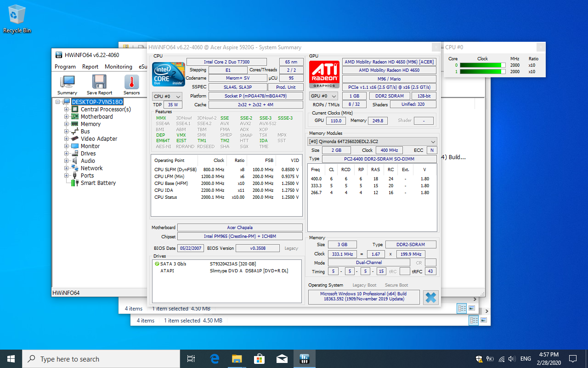Open the Report menu
588x368 pixels.
[90, 66]
